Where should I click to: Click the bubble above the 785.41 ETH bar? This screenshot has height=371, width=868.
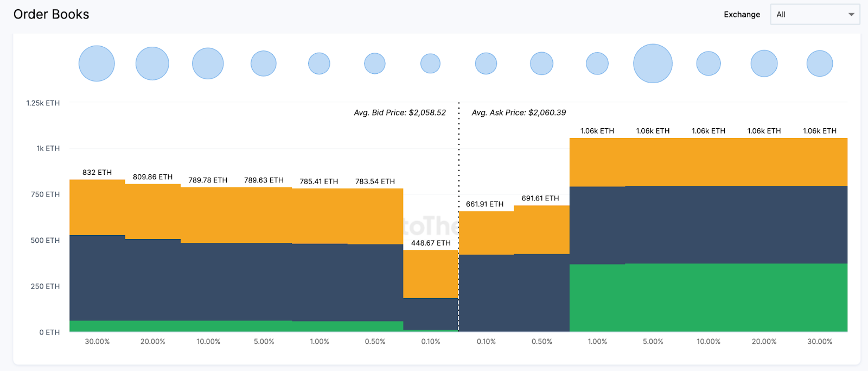click(319, 64)
